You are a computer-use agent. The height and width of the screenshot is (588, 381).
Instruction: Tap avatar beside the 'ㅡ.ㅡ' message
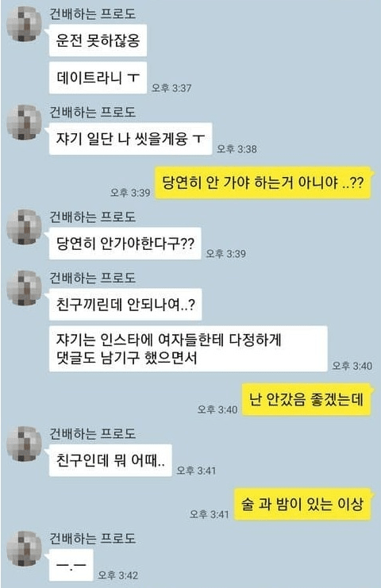click(25, 548)
